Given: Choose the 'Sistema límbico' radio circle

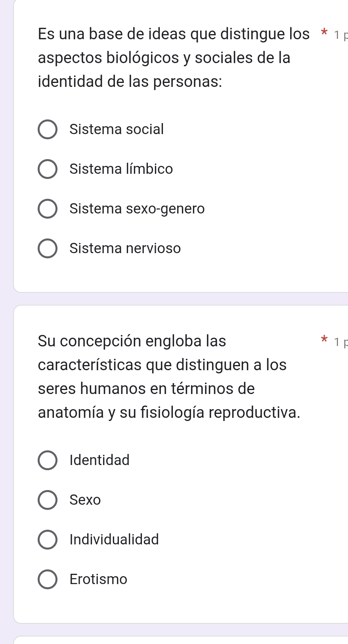Looking at the screenshot, I should click(48, 169).
